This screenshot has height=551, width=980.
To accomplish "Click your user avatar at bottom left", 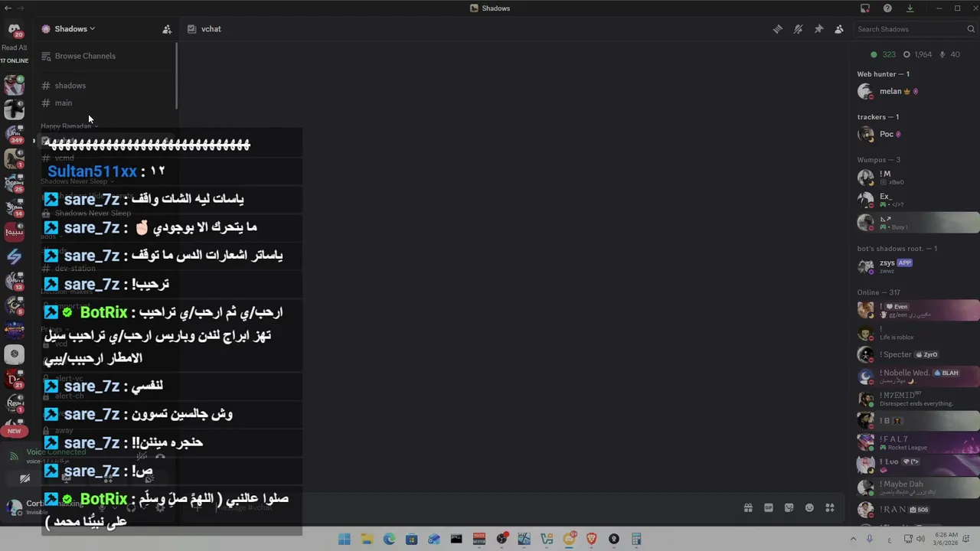I will click(14, 507).
